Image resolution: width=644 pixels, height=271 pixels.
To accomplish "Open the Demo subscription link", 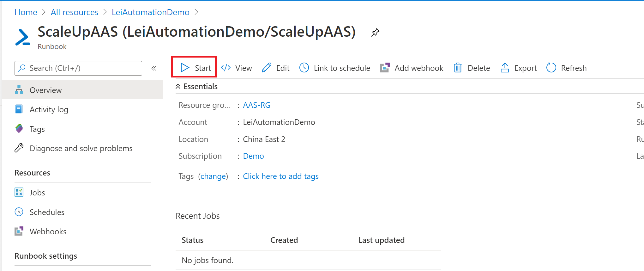I will 253,156.
